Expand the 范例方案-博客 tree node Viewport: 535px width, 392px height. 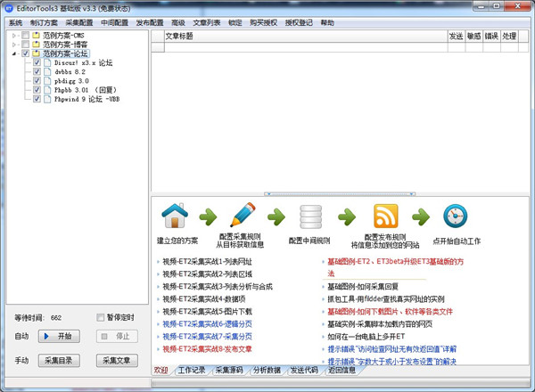[14, 45]
